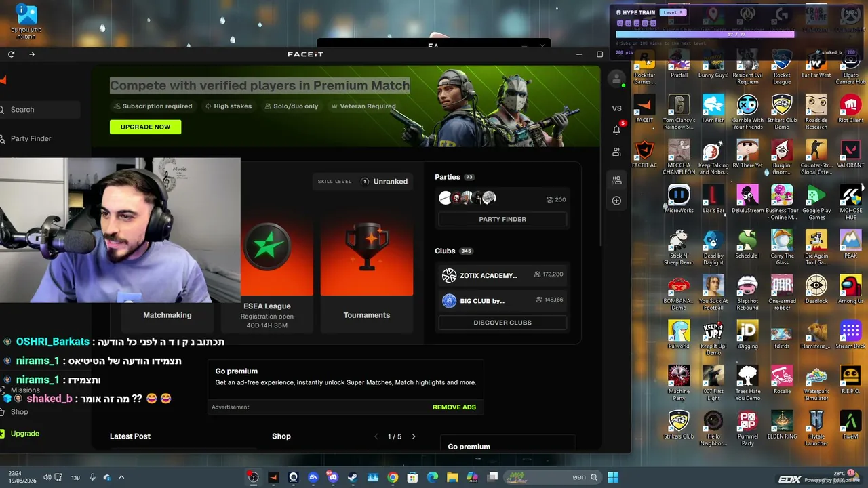Open the Google Play Games desktop shortcut

816,202
